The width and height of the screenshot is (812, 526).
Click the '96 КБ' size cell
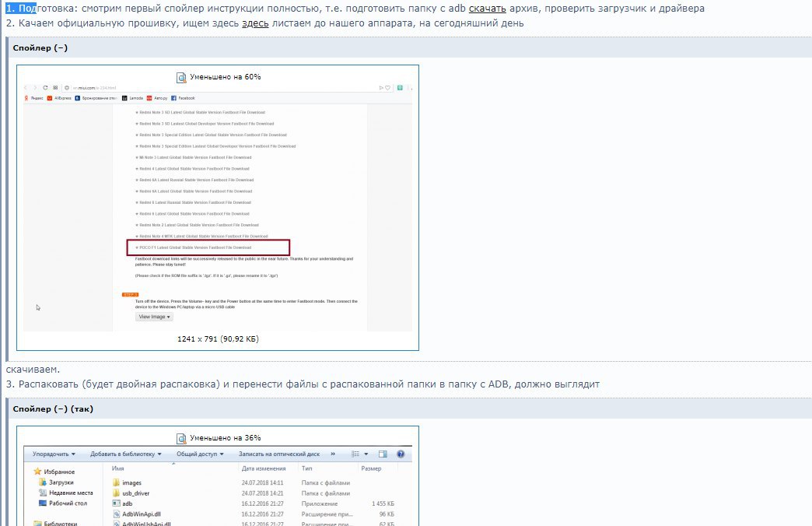pos(387,514)
